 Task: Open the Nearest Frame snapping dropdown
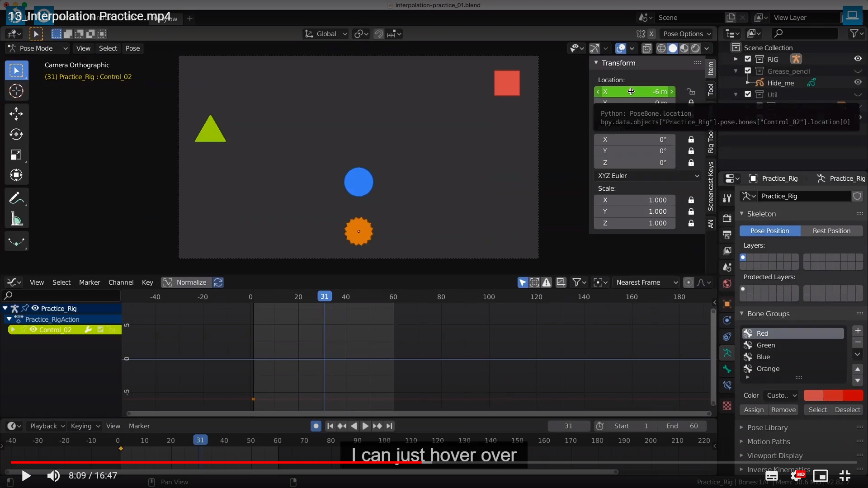tap(646, 282)
